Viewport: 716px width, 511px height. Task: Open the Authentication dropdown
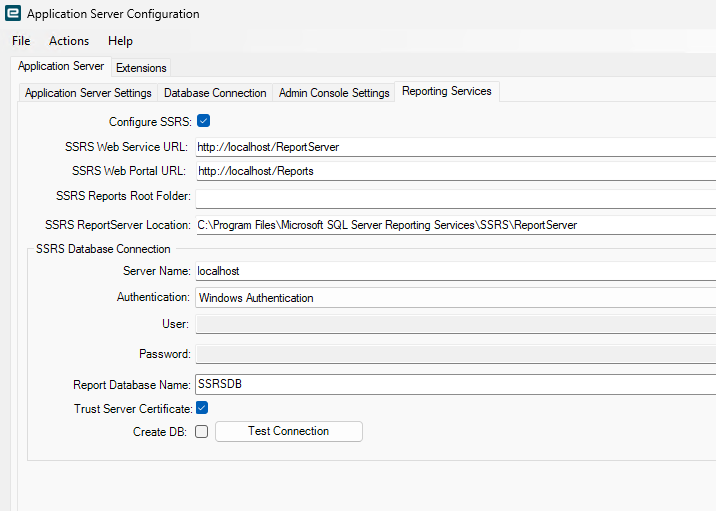pos(455,297)
